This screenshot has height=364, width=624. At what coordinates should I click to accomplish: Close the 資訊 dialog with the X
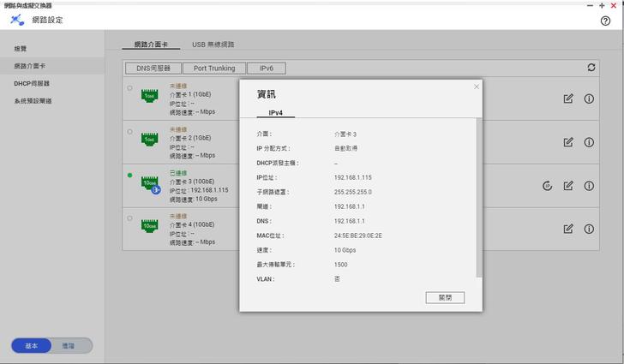477,87
